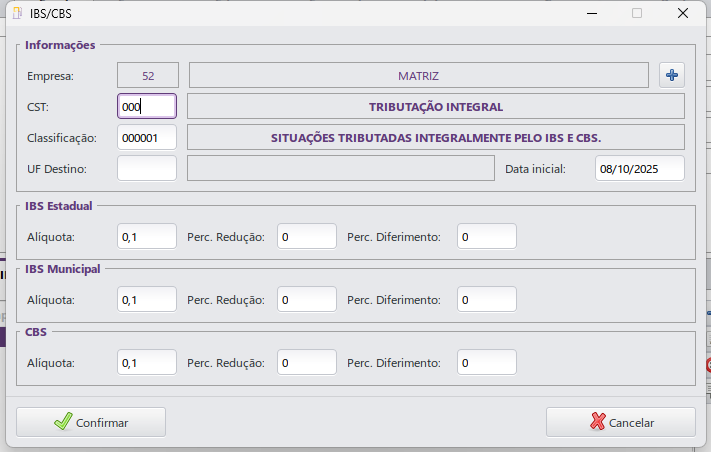Click IBS Estadual Perc. Diferimento field
The image size is (711, 452).
(x=487, y=237)
